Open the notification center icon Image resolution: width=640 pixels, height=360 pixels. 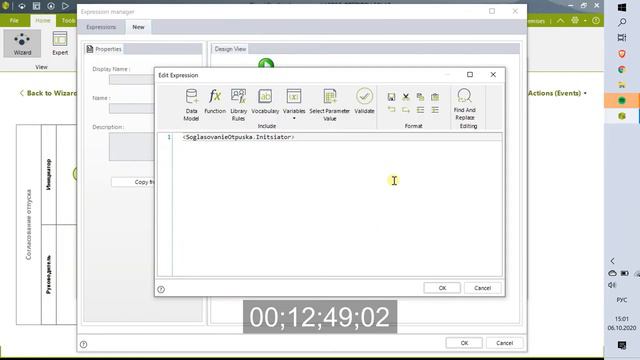pyautogui.click(x=622, y=345)
